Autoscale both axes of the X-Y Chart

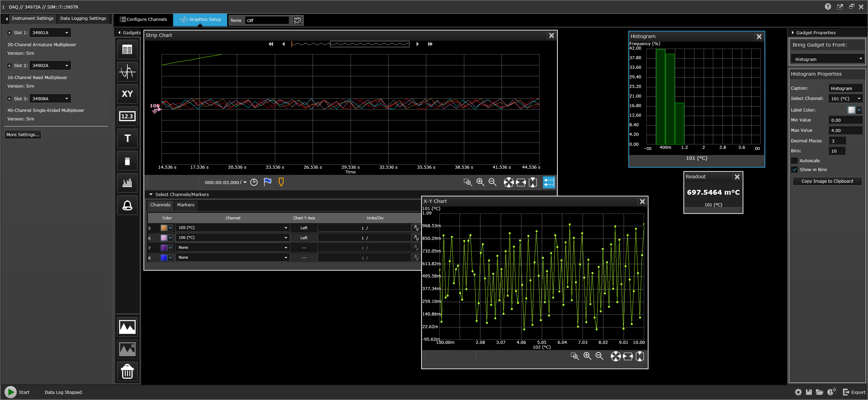pyautogui.click(x=616, y=356)
